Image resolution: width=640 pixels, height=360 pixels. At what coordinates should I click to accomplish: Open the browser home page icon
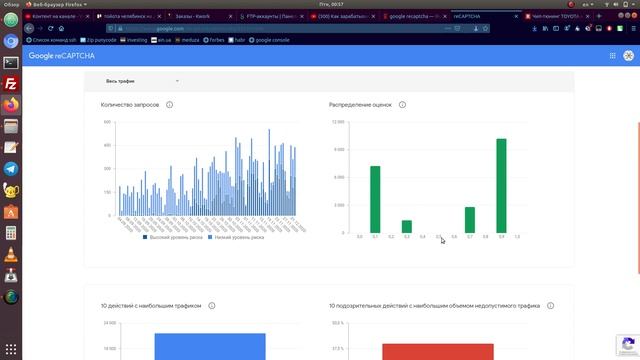pyautogui.click(x=61, y=29)
